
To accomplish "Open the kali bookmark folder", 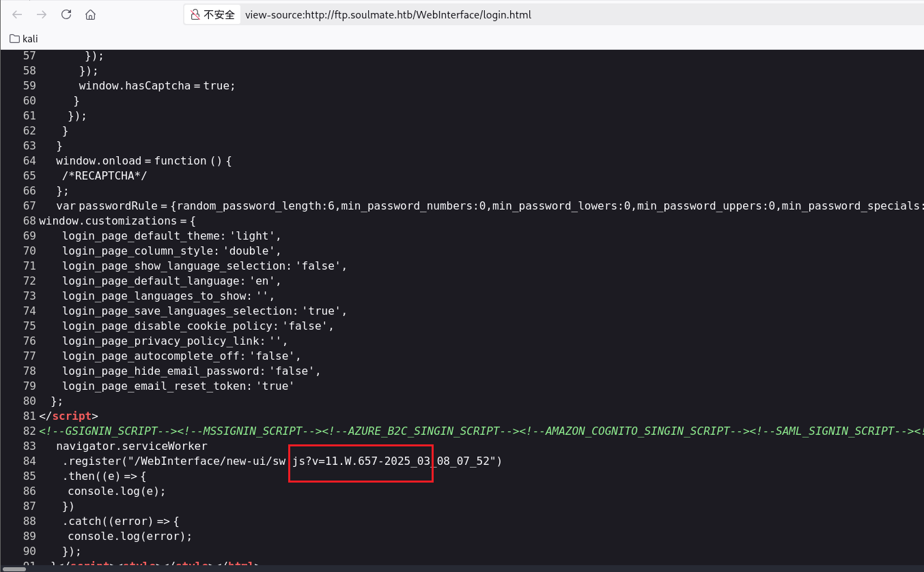I will click(24, 39).
